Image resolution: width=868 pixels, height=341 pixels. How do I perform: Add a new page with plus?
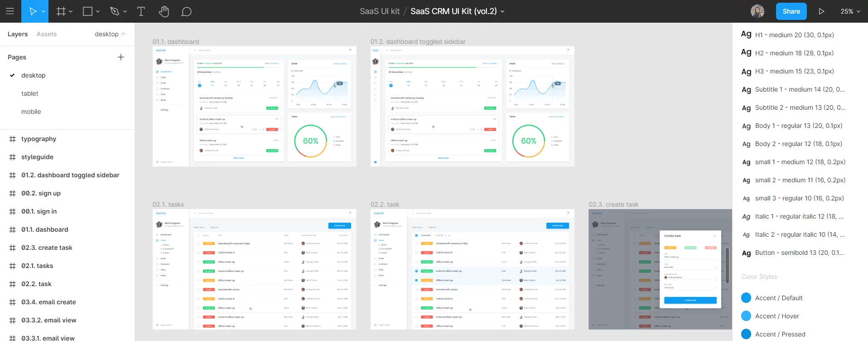121,57
